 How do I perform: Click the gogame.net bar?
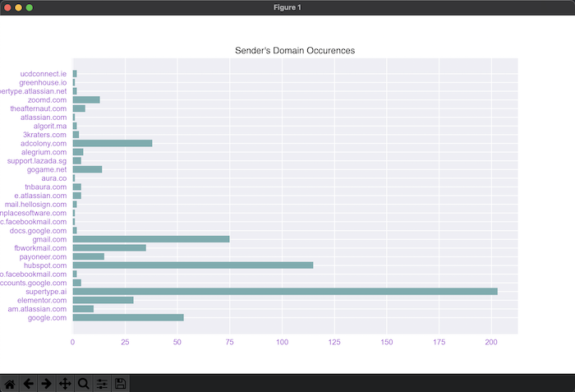pos(87,169)
